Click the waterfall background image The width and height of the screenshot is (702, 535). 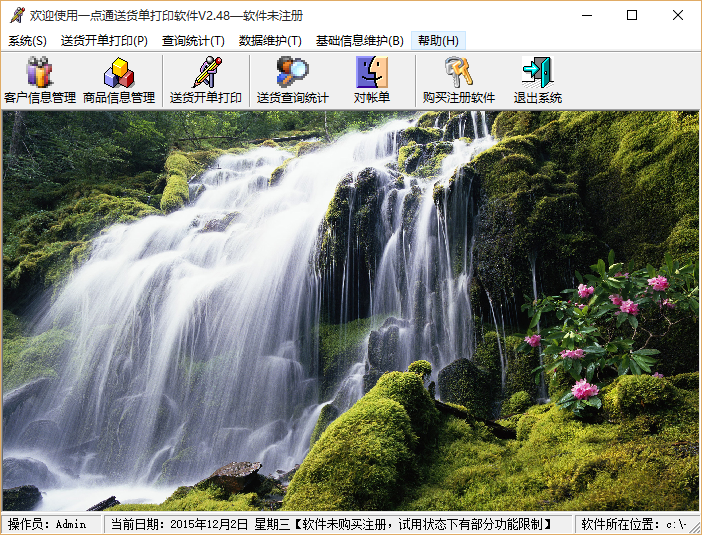350,310
